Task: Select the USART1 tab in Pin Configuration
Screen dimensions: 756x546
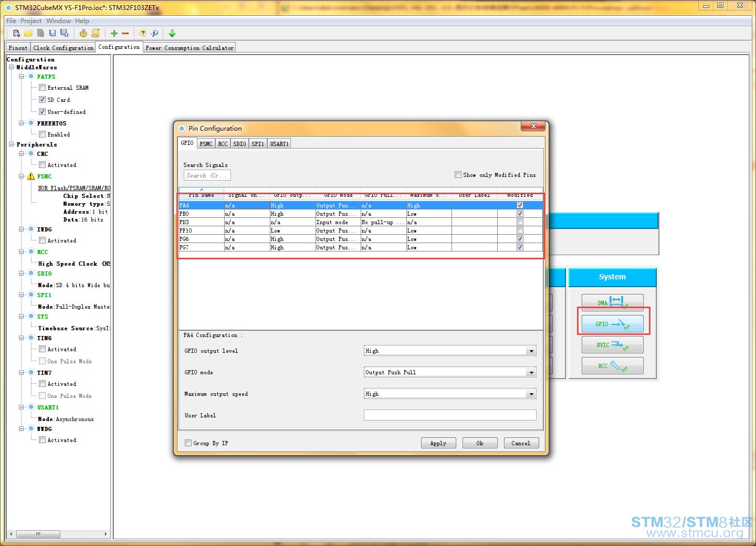Action: (x=279, y=144)
